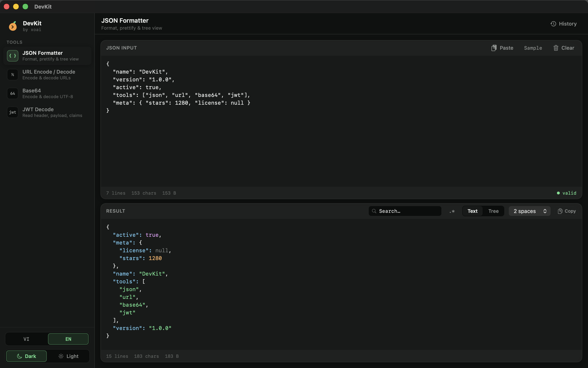Open the Base64 tool
Image resolution: width=588 pixels, height=368 pixels.
(x=47, y=93)
